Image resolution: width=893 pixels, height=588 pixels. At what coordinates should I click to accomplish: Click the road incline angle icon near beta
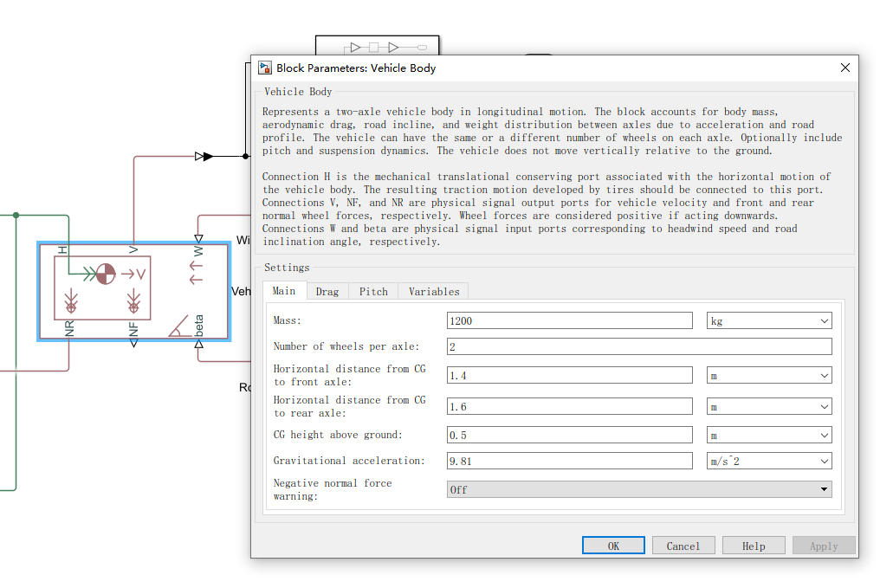[180, 326]
